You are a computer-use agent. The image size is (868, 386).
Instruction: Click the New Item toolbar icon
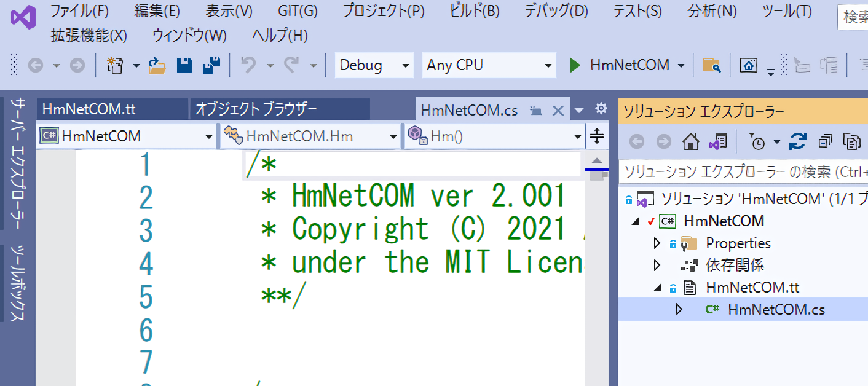pos(115,65)
